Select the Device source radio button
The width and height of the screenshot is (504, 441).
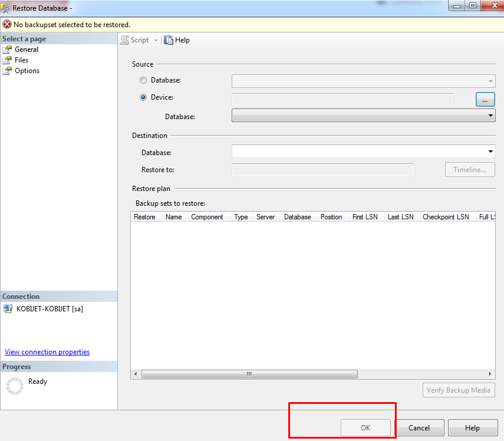(143, 97)
